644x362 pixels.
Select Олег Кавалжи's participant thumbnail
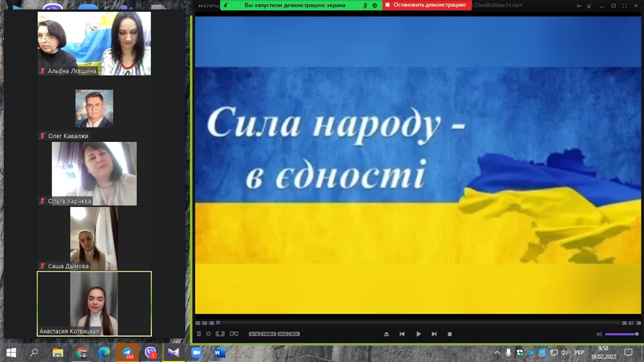click(x=94, y=108)
